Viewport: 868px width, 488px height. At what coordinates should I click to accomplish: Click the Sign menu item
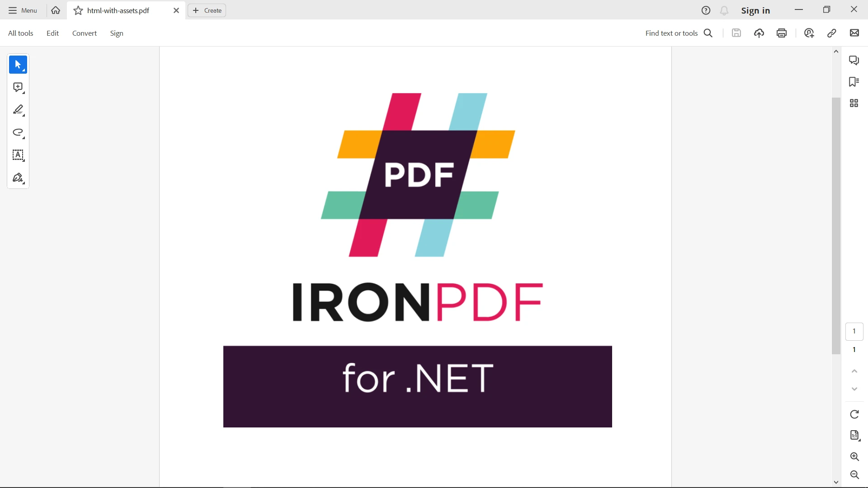pyautogui.click(x=117, y=33)
